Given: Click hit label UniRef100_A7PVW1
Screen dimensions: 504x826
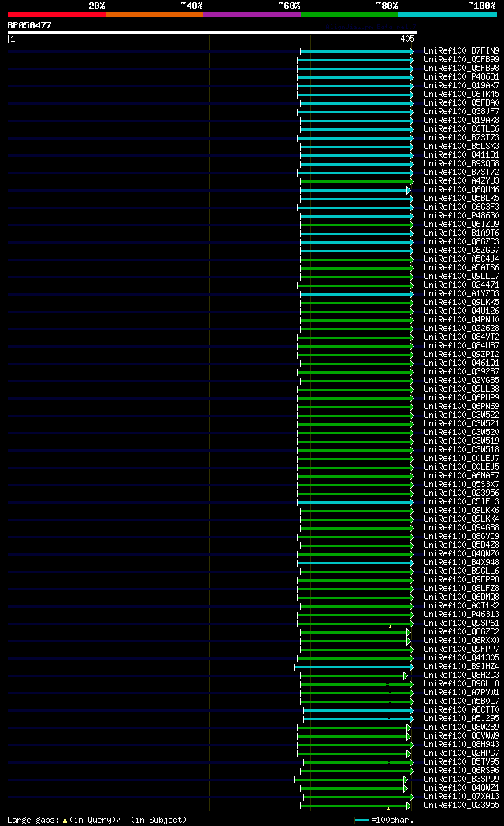Looking at the screenshot, I should pos(462,692).
